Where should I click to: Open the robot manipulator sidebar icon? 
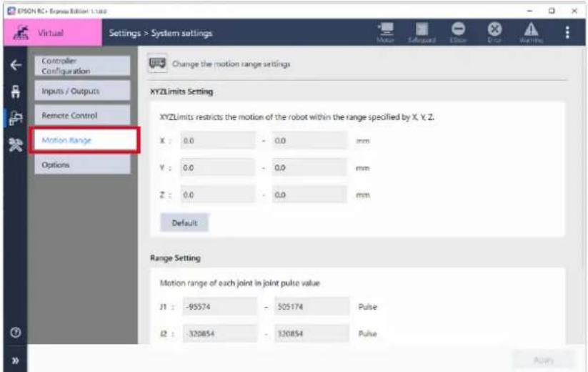[16, 92]
